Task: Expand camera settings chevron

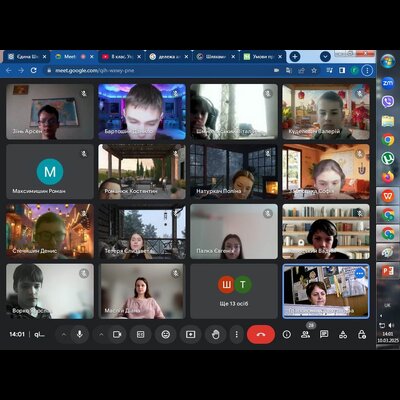Action: 101,334
